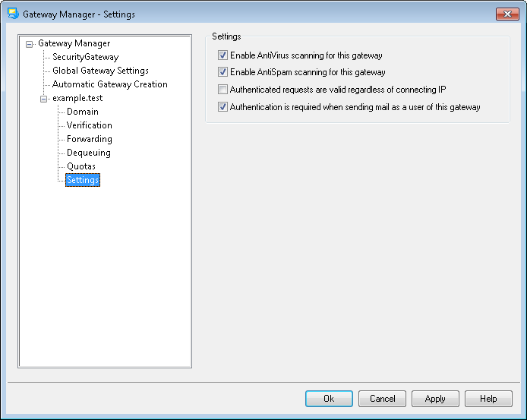
Task: Switch to the Forwarding page
Action: [89, 139]
